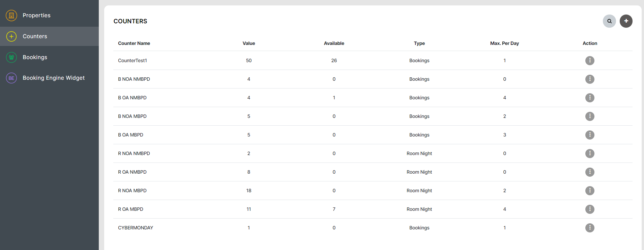
Task: Select the R OA MBPD name cell
Action: click(x=130, y=209)
